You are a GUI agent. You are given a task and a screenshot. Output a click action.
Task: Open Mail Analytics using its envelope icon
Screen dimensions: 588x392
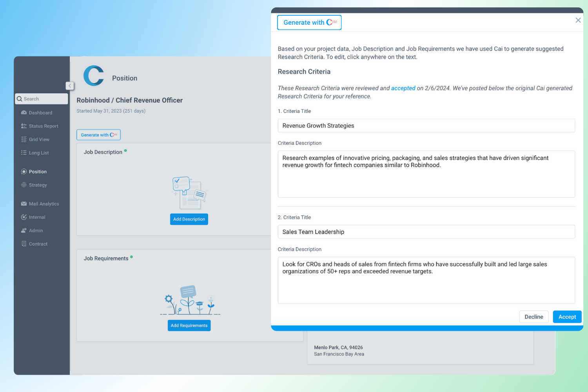[24, 203]
